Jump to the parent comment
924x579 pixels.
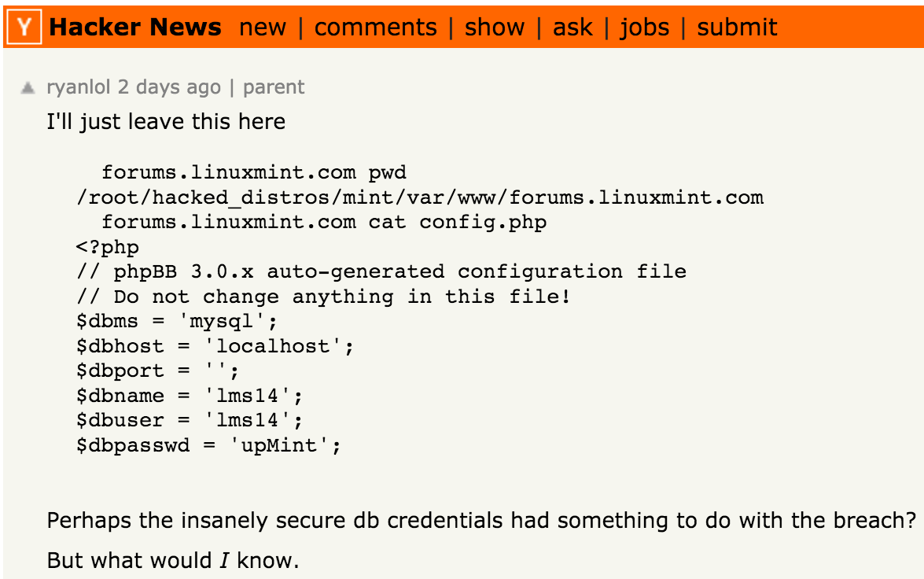pyautogui.click(x=274, y=87)
